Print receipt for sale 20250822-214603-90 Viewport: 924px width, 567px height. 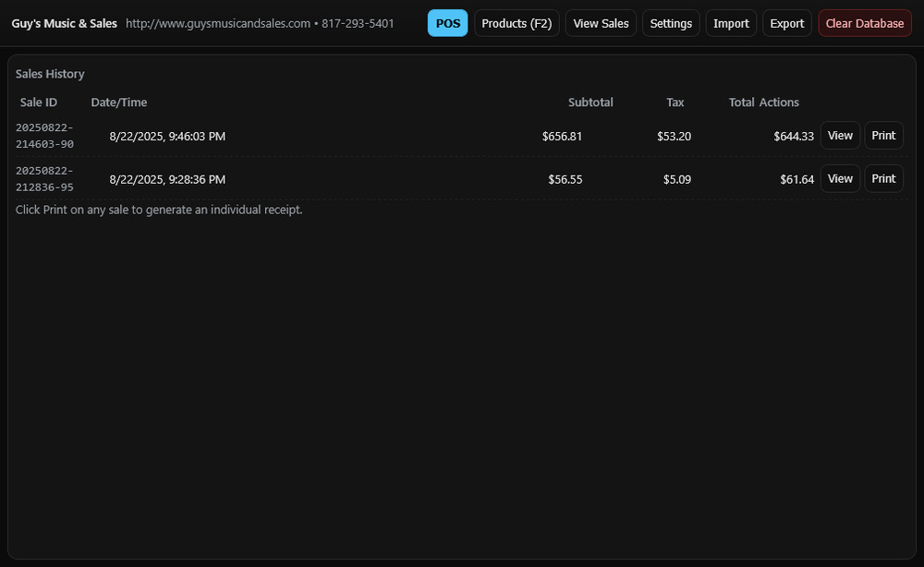point(883,135)
